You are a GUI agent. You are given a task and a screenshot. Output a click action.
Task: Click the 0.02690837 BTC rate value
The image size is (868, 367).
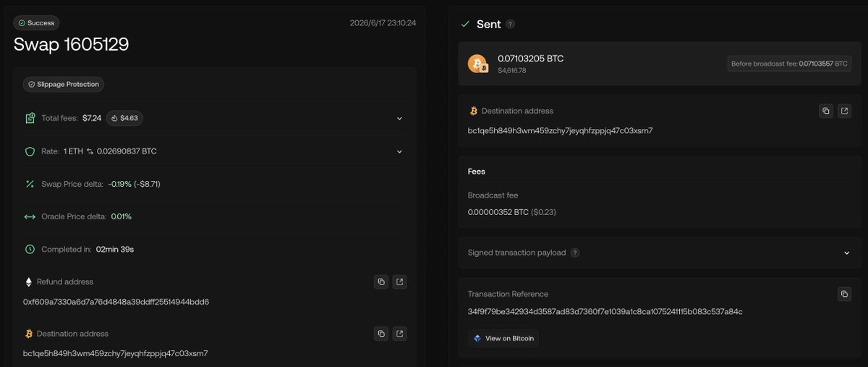pos(127,151)
